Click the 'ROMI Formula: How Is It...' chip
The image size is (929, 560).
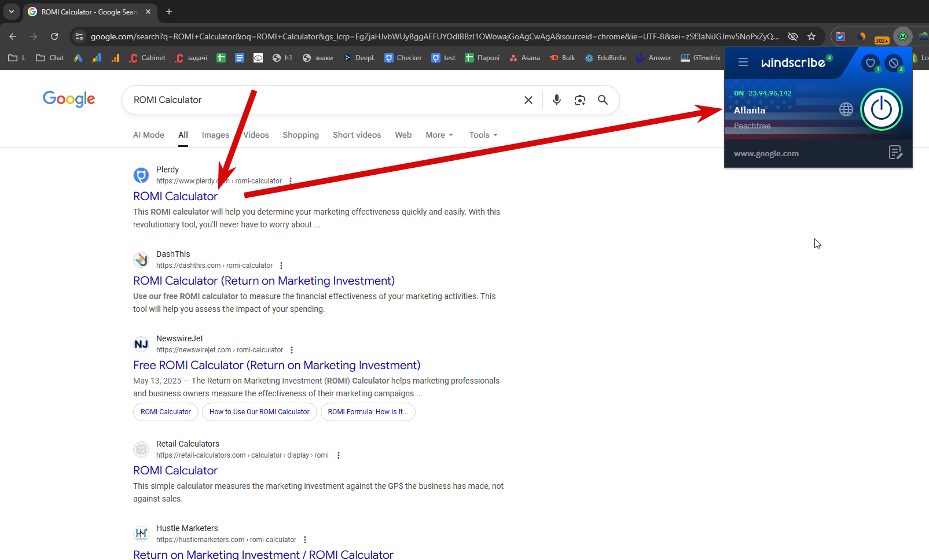(x=368, y=412)
